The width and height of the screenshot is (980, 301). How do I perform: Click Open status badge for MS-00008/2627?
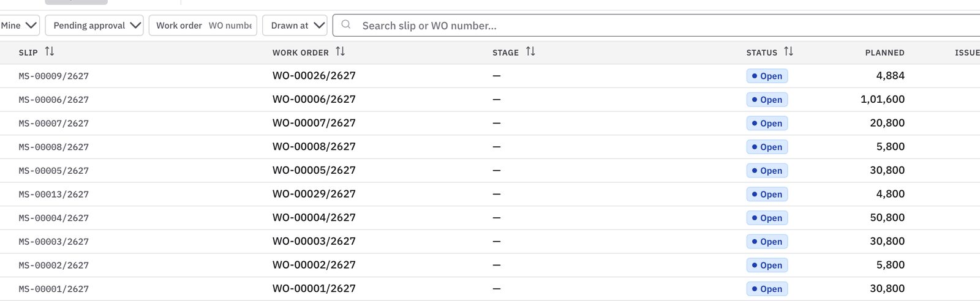tap(767, 147)
